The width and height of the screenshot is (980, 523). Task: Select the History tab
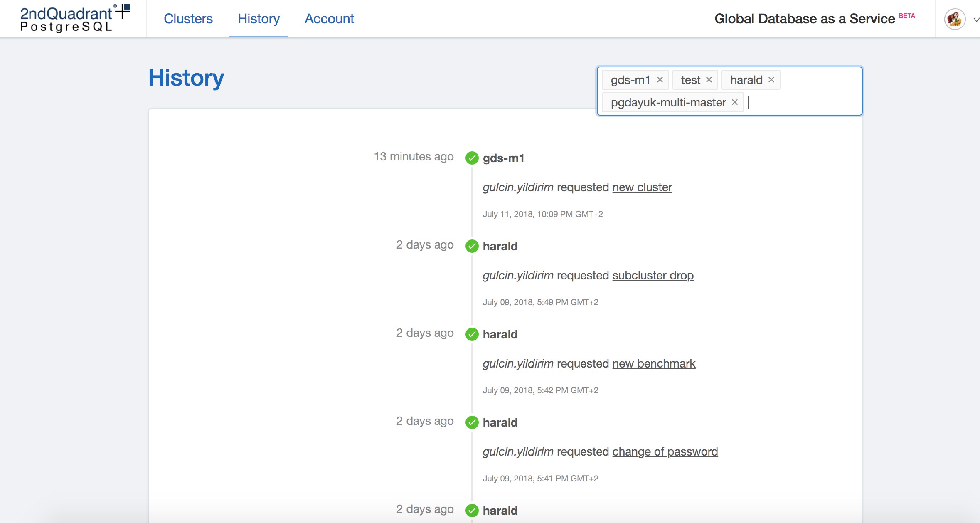259,19
